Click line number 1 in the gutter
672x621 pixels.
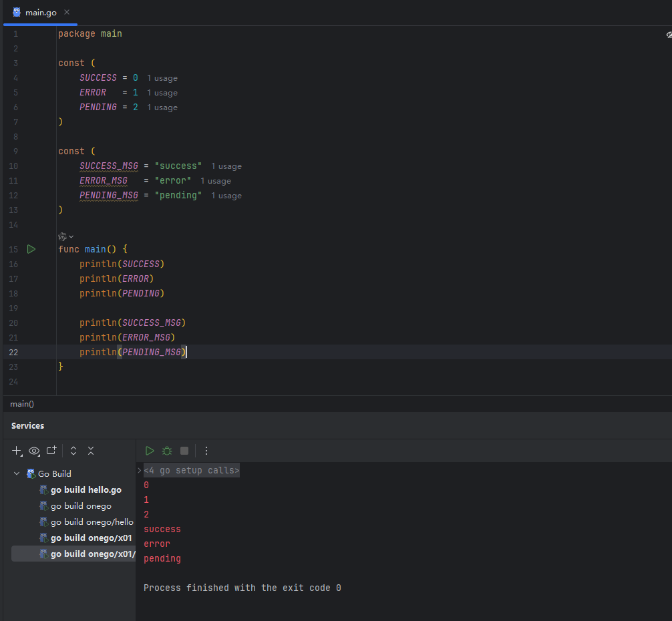pos(15,34)
